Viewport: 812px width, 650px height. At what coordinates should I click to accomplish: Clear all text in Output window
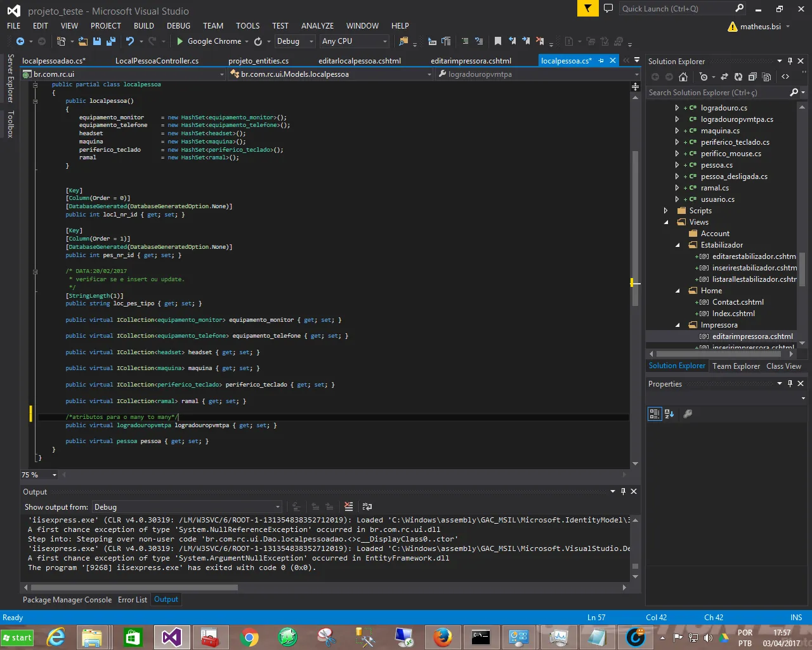348,507
